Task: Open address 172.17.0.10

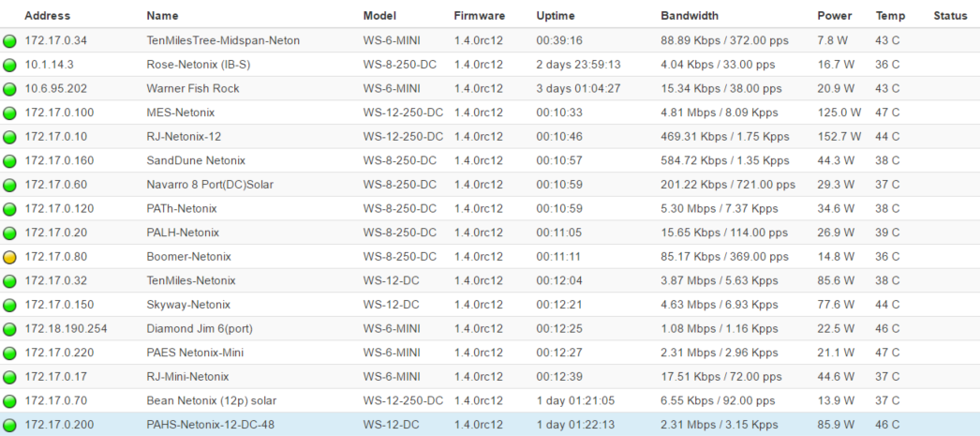Action: pos(55,137)
